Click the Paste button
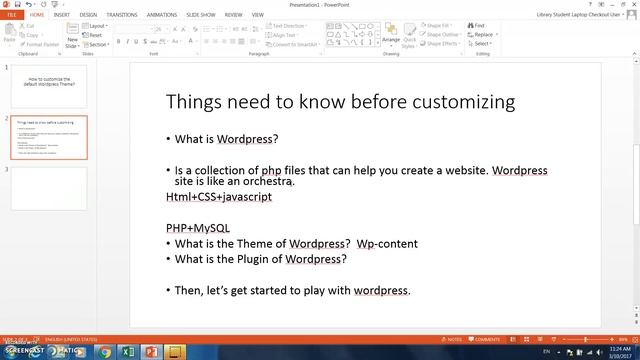 point(9,33)
